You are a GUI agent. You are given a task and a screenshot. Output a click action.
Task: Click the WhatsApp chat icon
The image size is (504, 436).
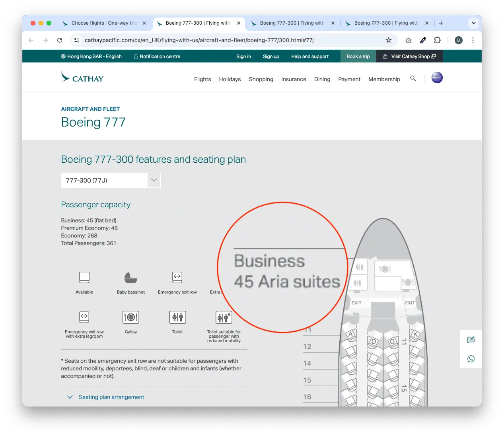471,359
